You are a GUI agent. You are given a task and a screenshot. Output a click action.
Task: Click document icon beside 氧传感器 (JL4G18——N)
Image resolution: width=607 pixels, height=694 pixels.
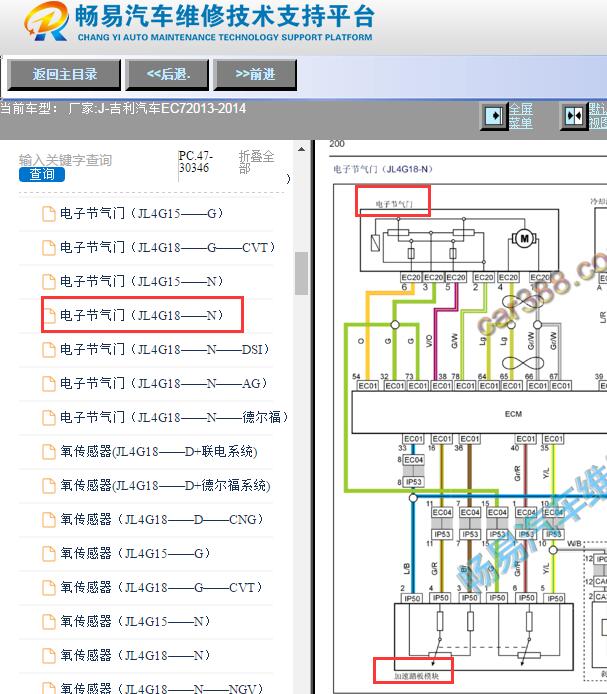[49, 655]
